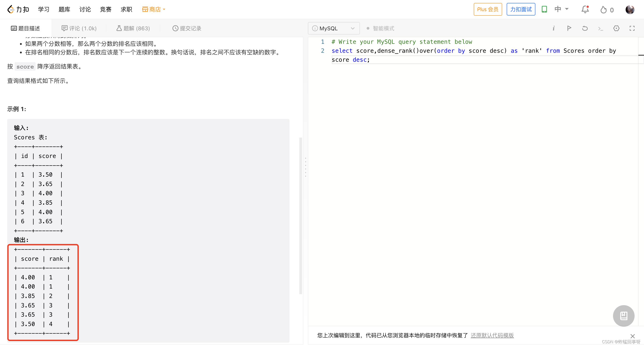The width and height of the screenshot is (644, 346).
Task: Toggle 智能模式 smart mode
Action: pos(380,28)
